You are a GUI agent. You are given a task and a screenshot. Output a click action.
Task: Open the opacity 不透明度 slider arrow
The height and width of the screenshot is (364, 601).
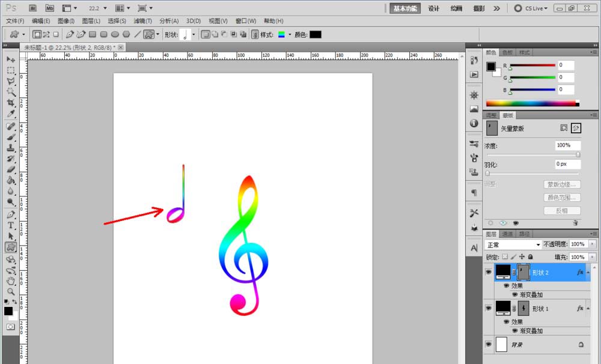593,244
